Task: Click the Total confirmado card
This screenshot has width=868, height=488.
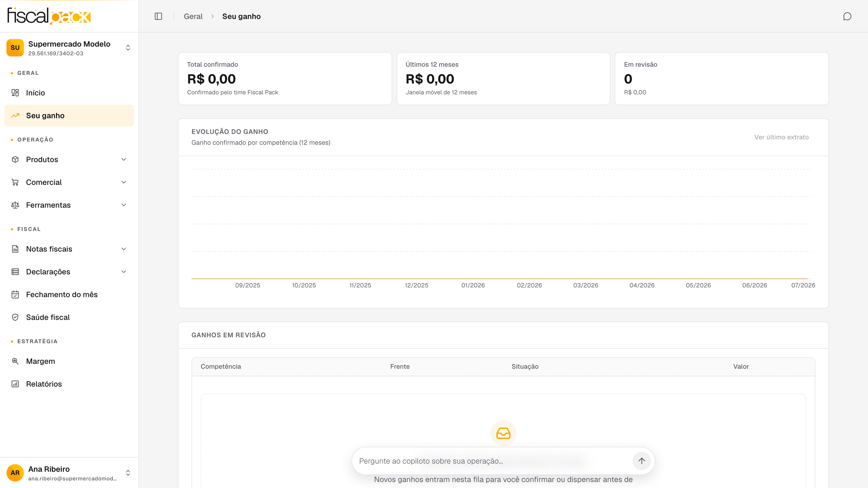Action: pos(285,78)
